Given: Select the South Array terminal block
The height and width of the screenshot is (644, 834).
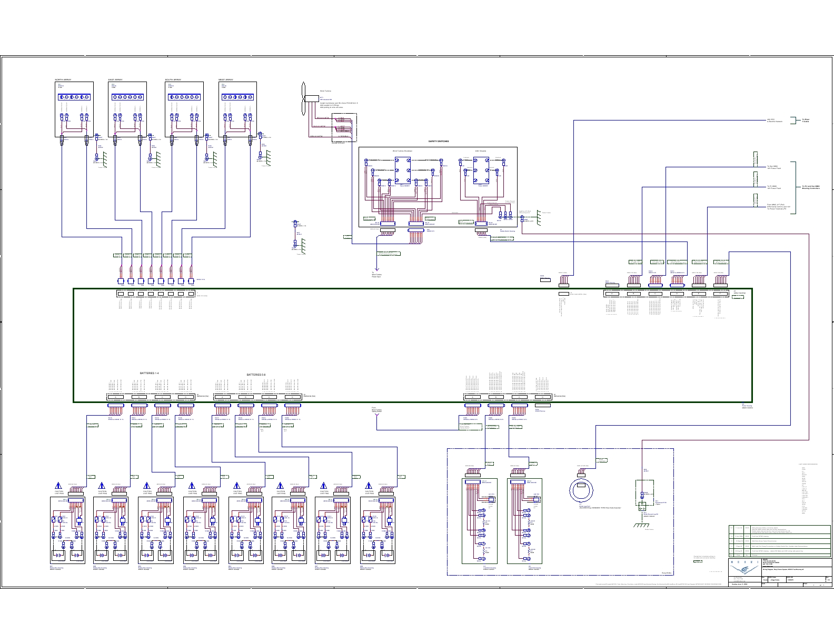Looking at the screenshot, I should (184, 97).
